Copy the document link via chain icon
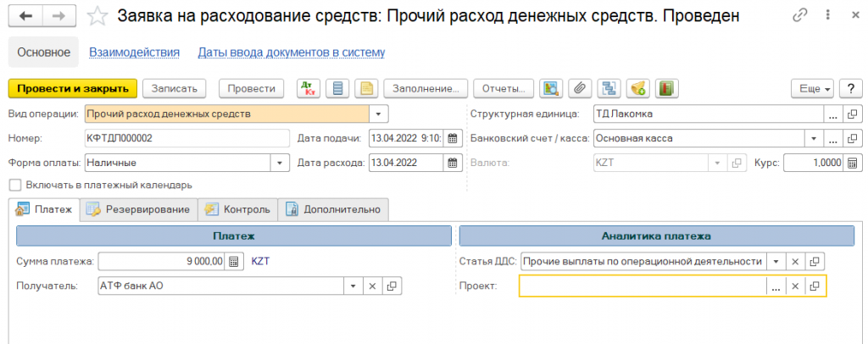868x344 pixels. pyautogui.click(x=799, y=16)
